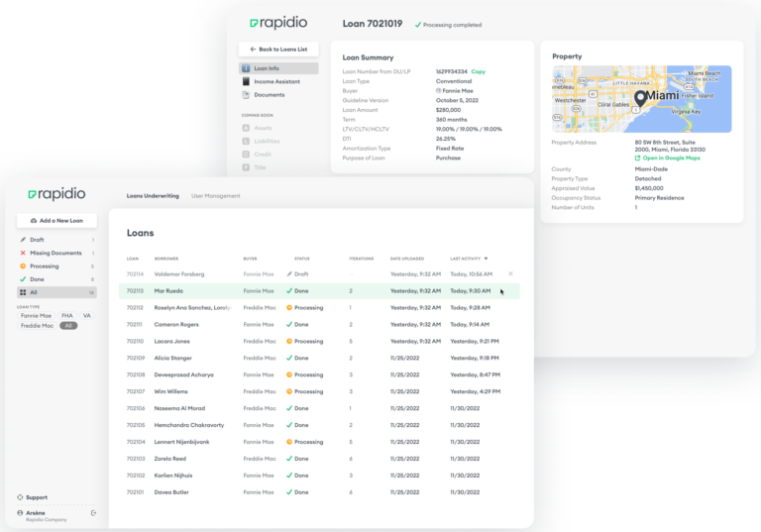
Task: Click Back to Loans List button
Action: coord(278,49)
